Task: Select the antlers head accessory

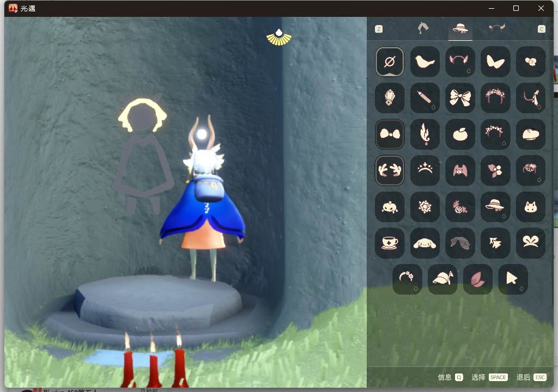Action: tap(390, 170)
